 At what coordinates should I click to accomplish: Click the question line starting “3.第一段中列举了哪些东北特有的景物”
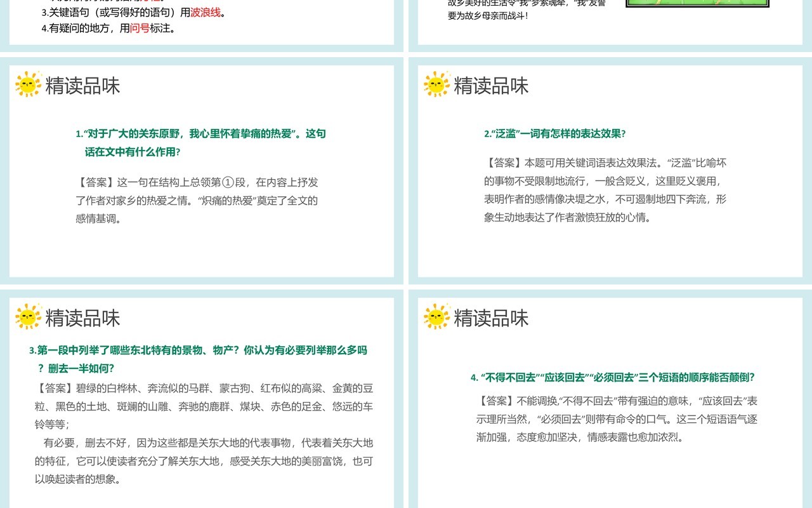pyautogui.click(x=198, y=351)
